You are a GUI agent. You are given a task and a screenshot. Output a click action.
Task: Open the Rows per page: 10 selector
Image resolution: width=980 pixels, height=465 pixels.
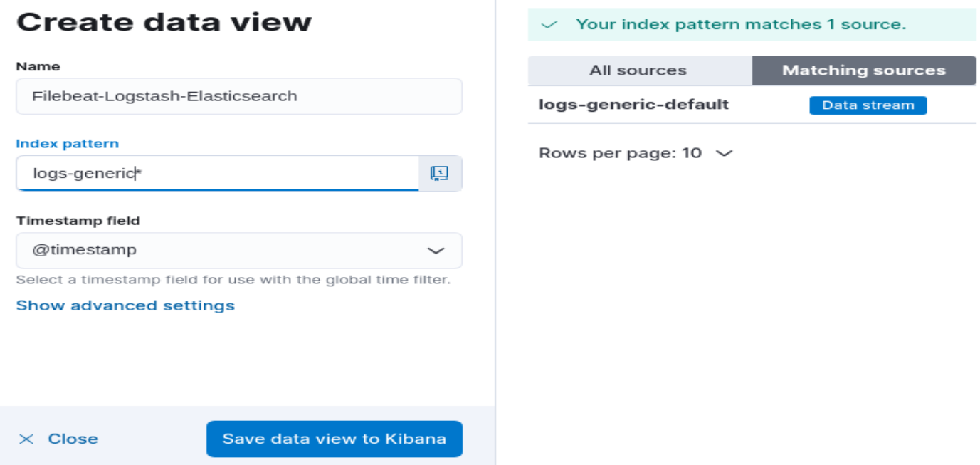pos(636,153)
